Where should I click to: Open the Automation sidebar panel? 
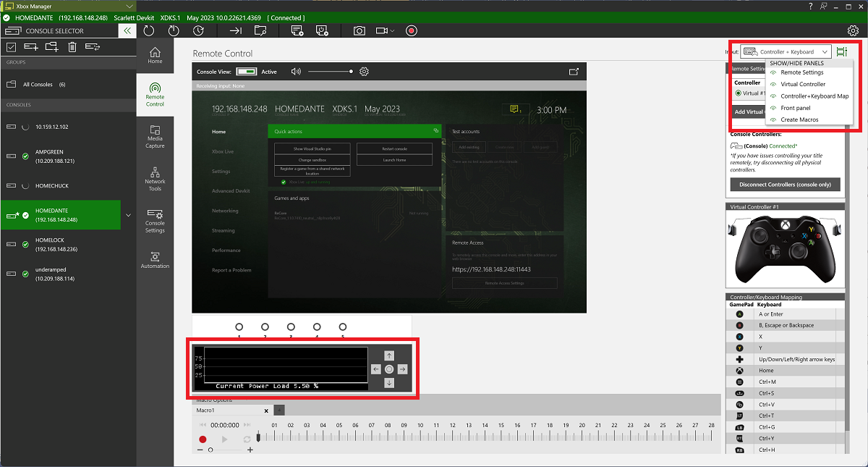pyautogui.click(x=155, y=259)
